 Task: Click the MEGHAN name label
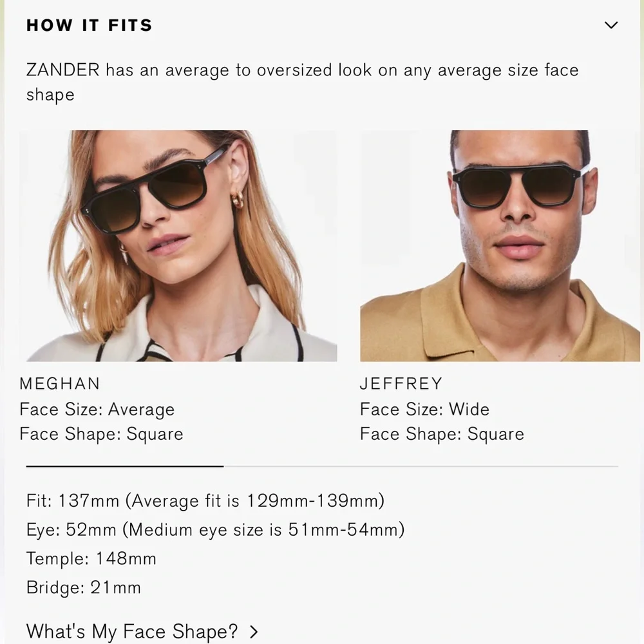tap(59, 384)
